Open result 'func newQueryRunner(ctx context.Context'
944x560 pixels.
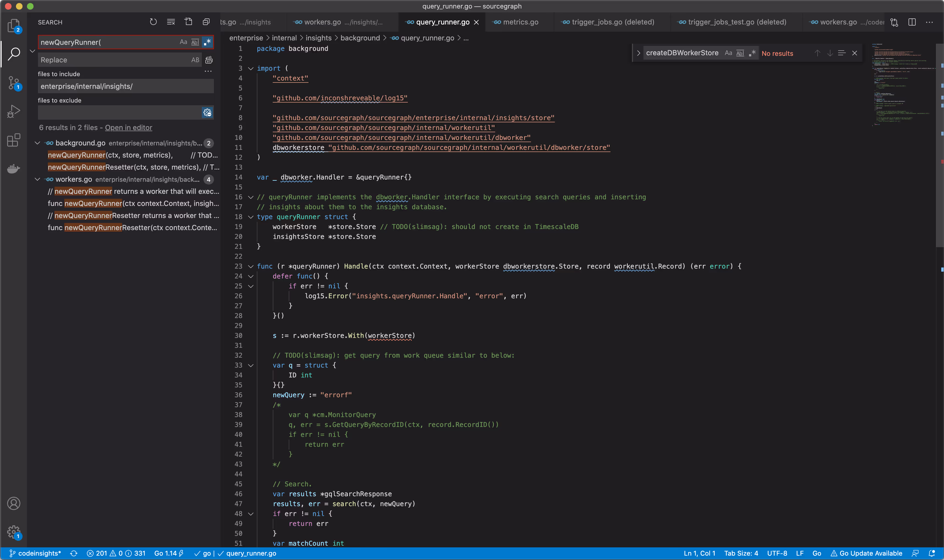point(133,203)
